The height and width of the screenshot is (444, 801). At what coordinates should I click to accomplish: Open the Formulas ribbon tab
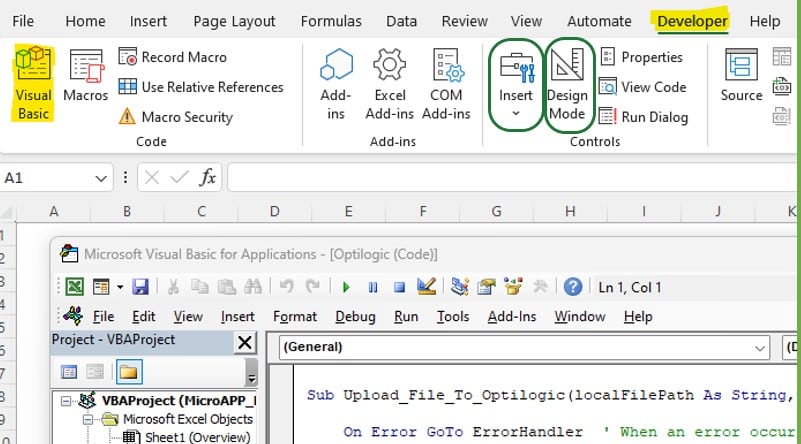[x=331, y=21]
